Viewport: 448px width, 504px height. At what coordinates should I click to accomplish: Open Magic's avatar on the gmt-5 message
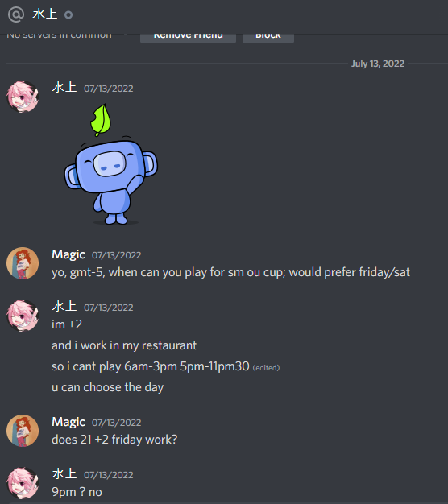click(x=23, y=263)
